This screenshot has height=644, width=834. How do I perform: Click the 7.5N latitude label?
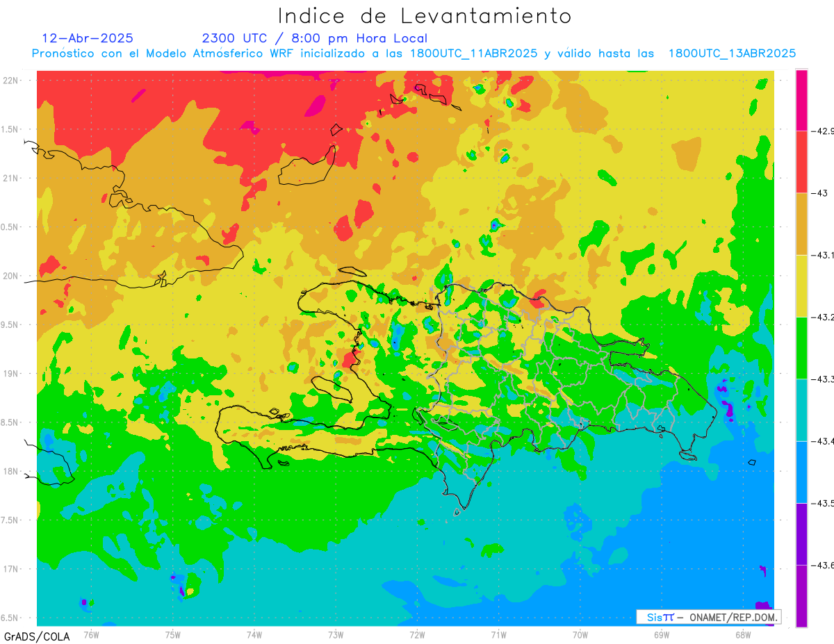click(x=10, y=520)
